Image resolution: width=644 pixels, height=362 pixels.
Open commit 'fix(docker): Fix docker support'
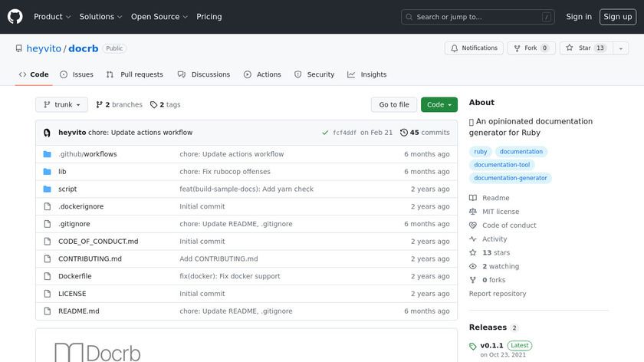(x=229, y=276)
